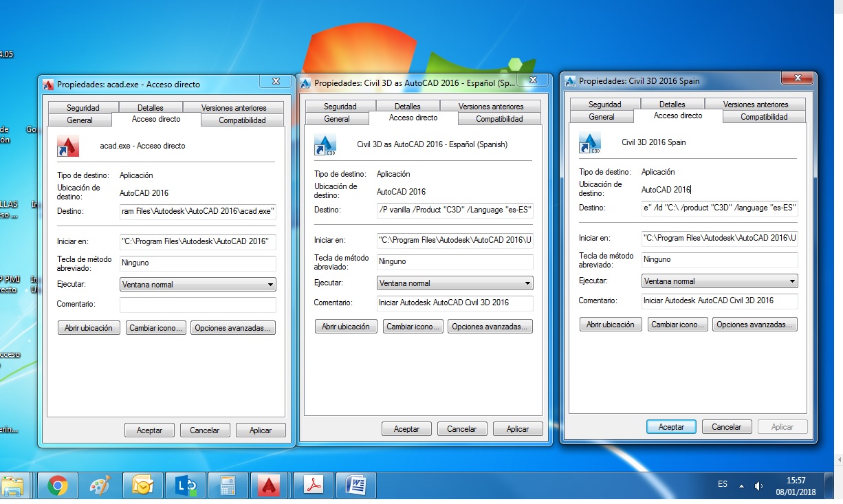Open Compatibilidad tab in Civil 3D as AutoCAD dialog

tap(499, 118)
